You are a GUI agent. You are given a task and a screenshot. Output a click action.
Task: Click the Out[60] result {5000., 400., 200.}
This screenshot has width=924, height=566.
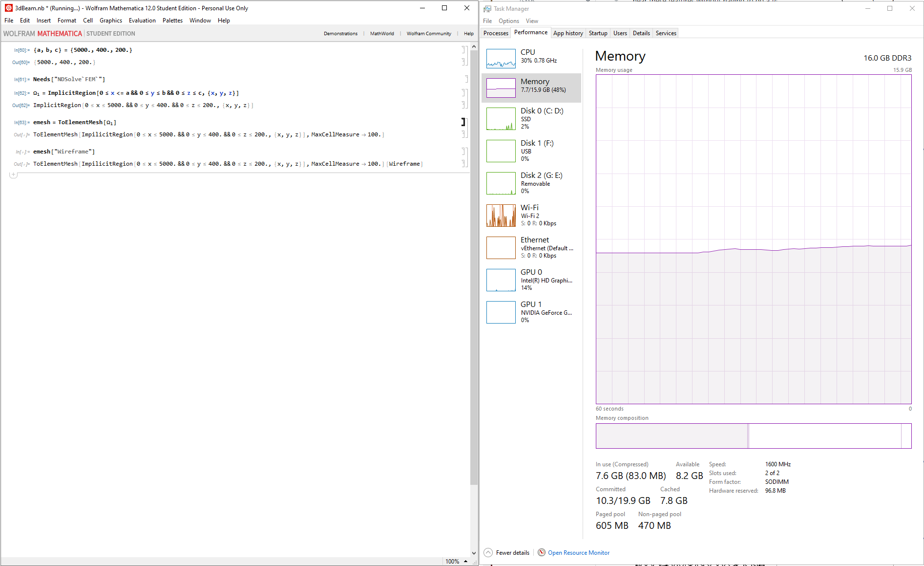[64, 62]
